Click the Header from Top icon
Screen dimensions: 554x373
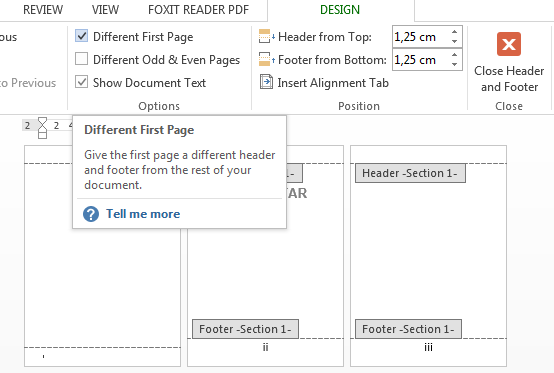266,36
